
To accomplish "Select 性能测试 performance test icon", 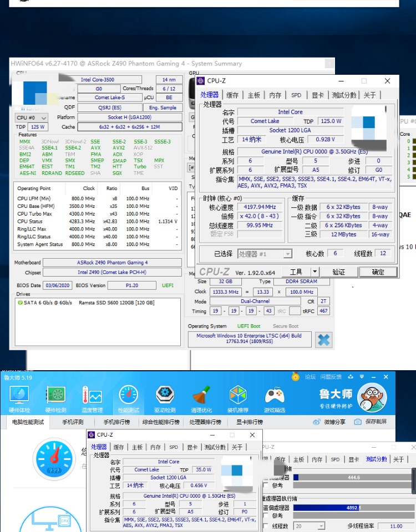I will point(128,399).
